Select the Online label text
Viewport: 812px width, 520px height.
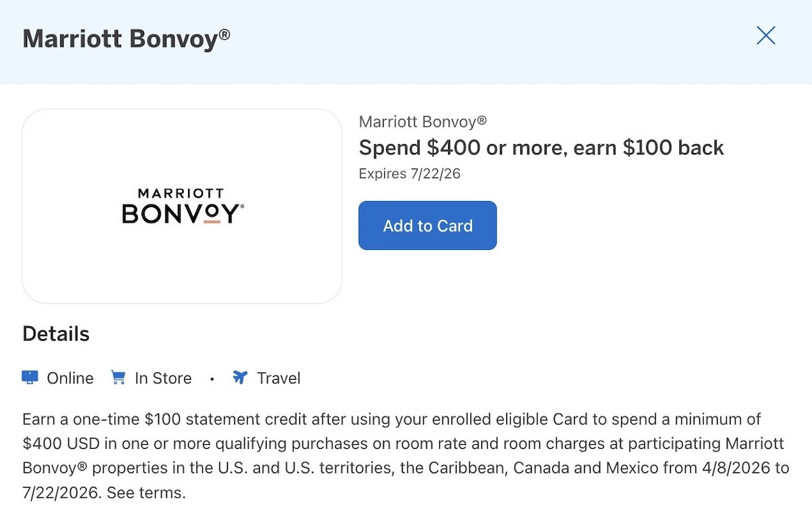(70, 378)
